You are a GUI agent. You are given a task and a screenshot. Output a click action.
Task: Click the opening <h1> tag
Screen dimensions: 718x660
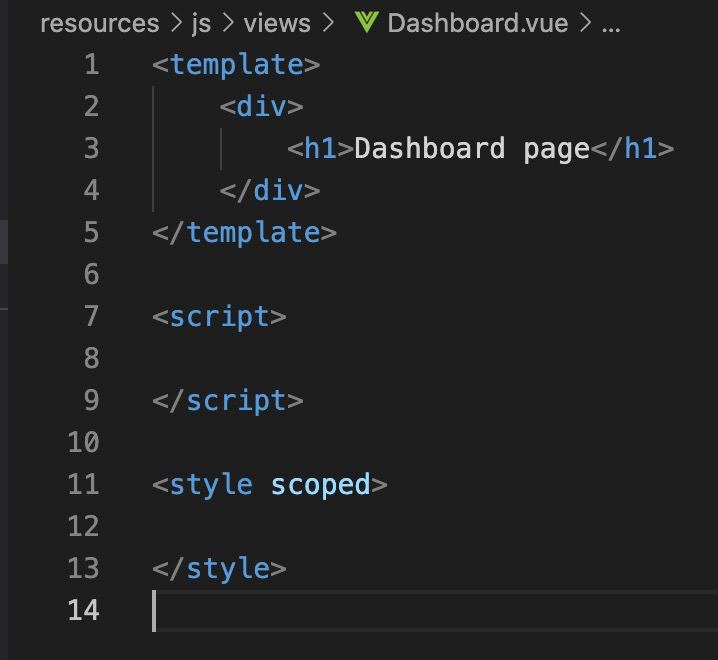(321, 149)
